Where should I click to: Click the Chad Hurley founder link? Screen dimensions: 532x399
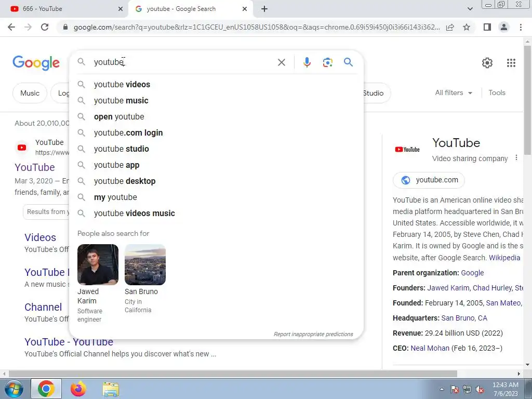[492, 288]
